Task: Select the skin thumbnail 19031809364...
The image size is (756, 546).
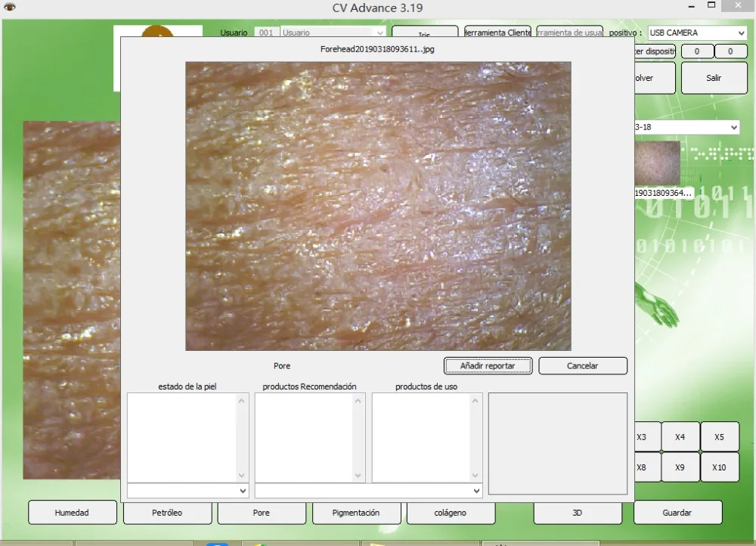Action: click(x=658, y=163)
